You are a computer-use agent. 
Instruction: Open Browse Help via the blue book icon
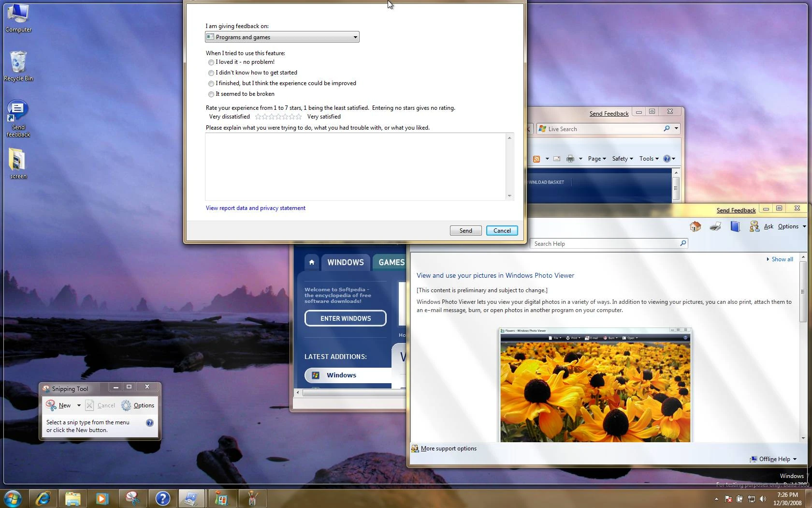[x=735, y=226]
